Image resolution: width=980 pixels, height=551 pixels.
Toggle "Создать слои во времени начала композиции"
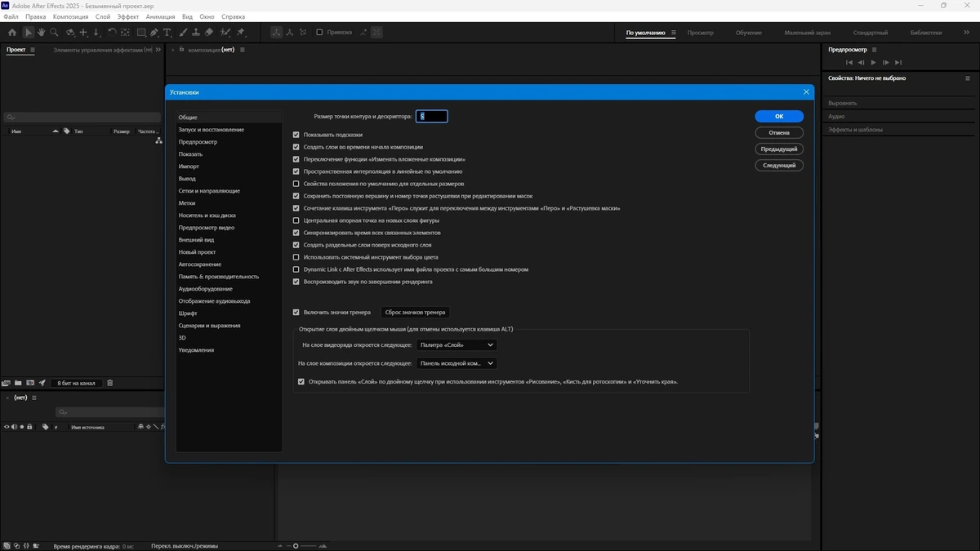tap(296, 147)
